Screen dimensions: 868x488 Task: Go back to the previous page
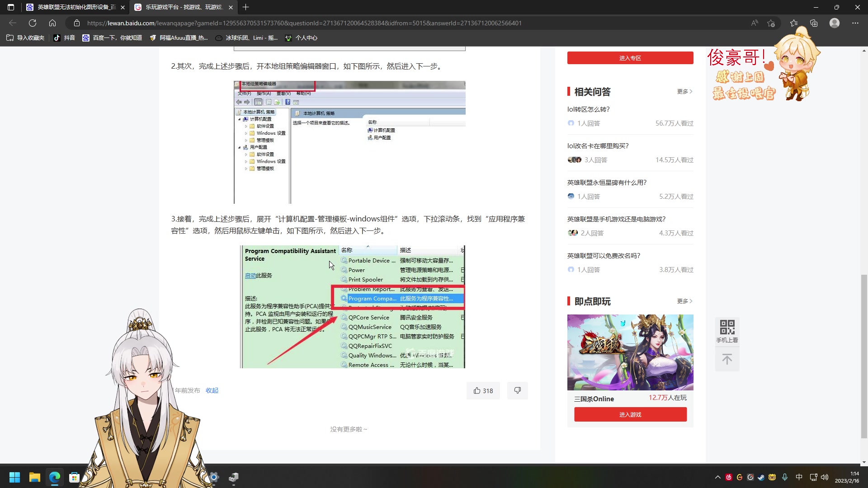click(x=13, y=23)
